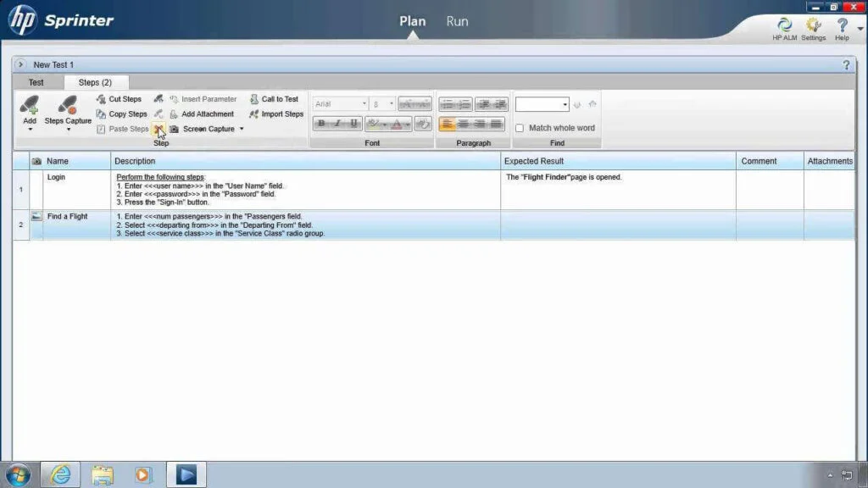Open the Screen Capture dropdown arrow

[242, 129]
